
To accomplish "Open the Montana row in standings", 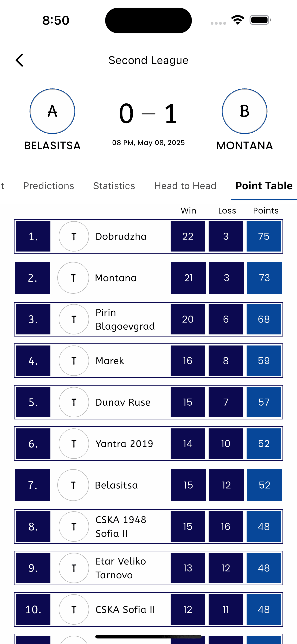I will click(116, 278).
